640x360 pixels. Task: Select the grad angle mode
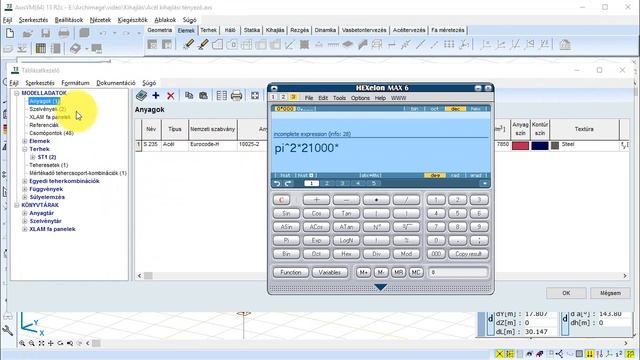click(476, 176)
